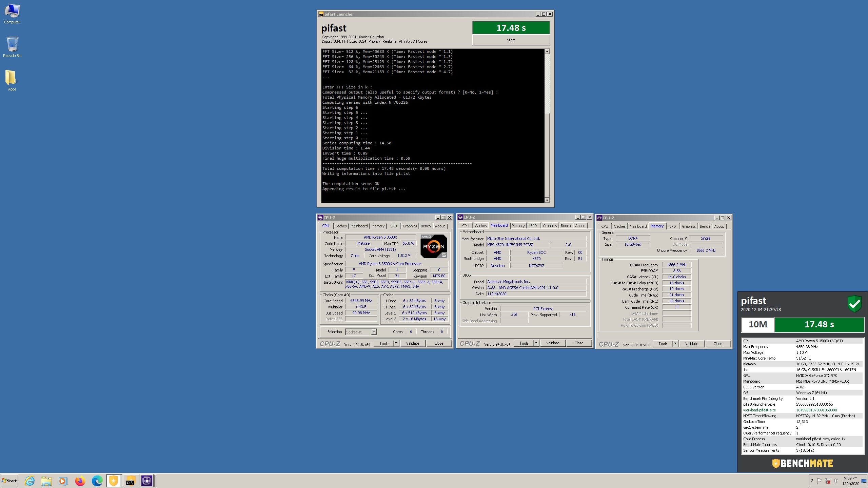Click the 17.48 s score in BenchMate panel
The width and height of the screenshot is (868, 488).
(819, 325)
